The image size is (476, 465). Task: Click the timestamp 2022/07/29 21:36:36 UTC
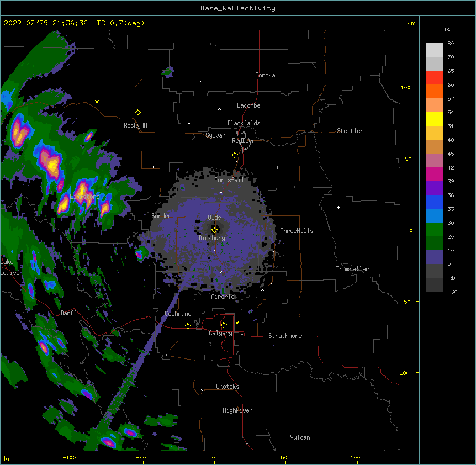tap(54, 23)
